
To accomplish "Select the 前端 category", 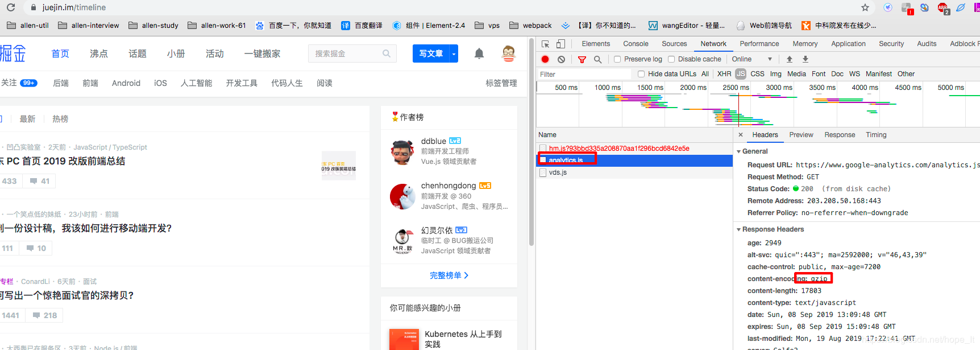I will point(90,83).
